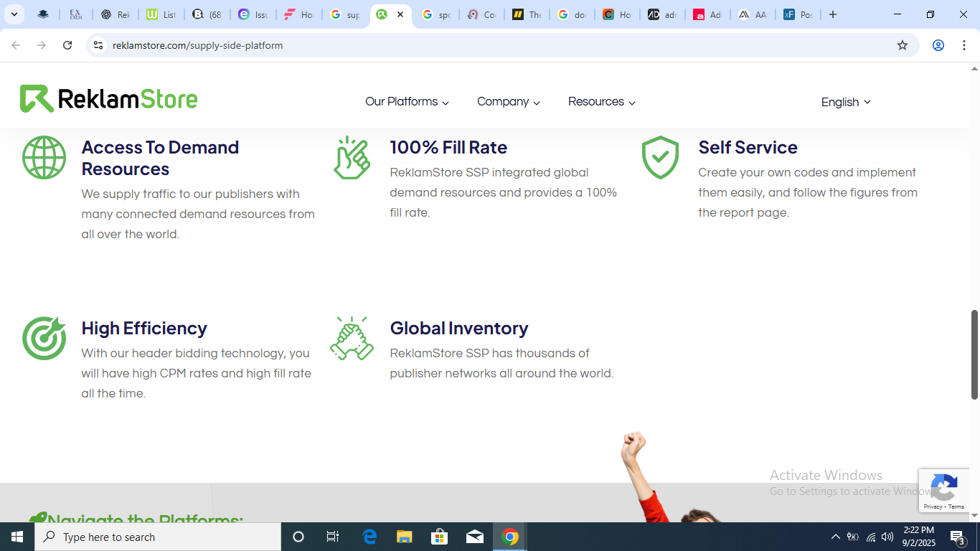Viewport: 980px width, 551px height.
Task: Click the network icon in system tray
Action: coord(870,537)
